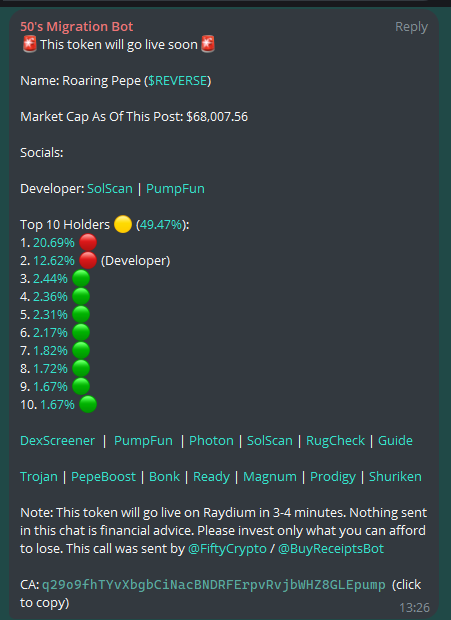Click the green circle beside 1.72%

[x=81, y=369]
